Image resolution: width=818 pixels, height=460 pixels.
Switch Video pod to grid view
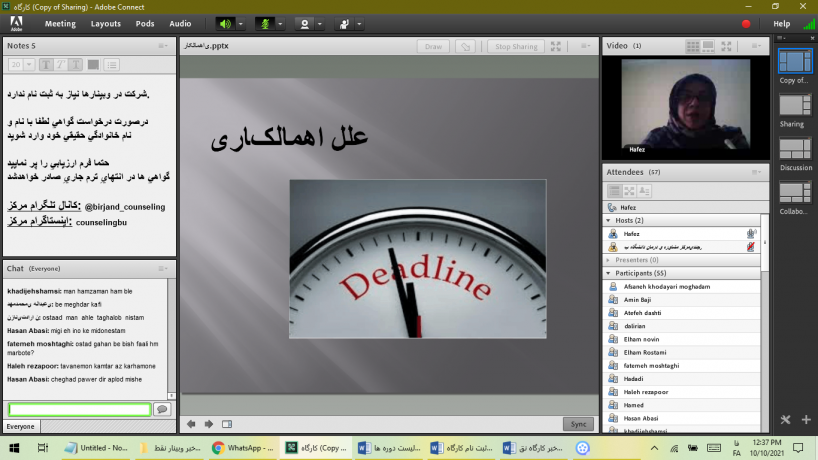tap(693, 46)
